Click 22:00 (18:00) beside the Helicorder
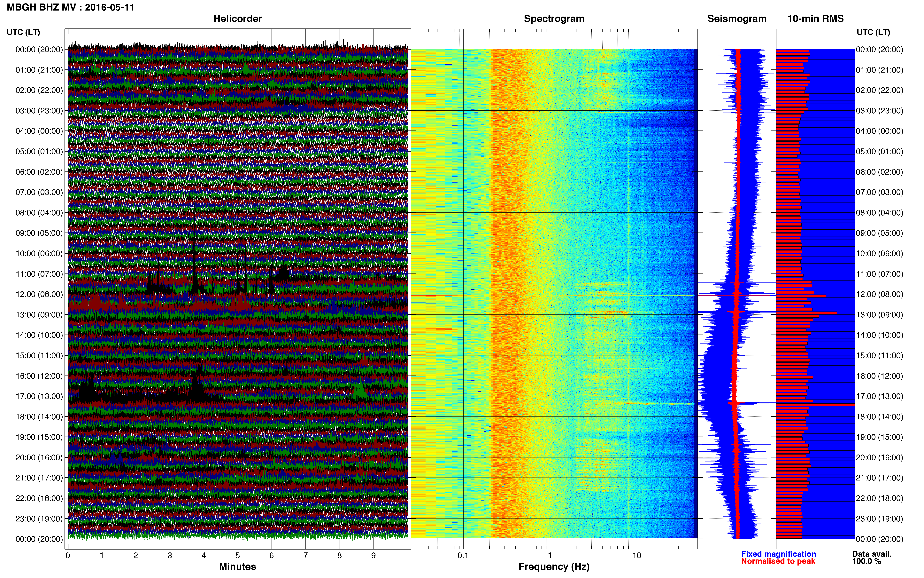 pyautogui.click(x=39, y=498)
